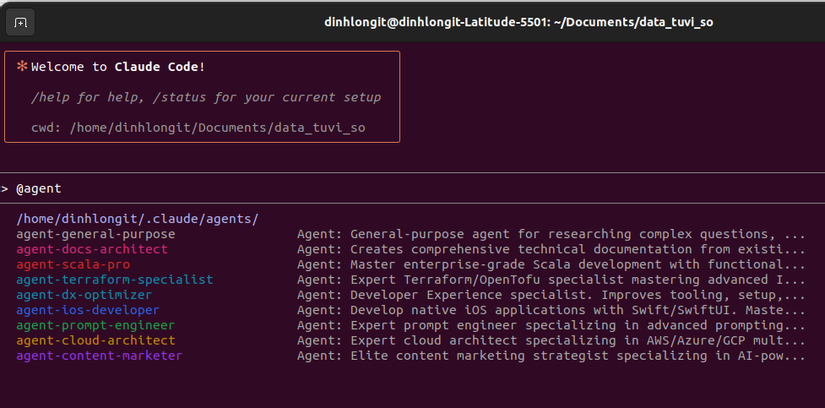Image resolution: width=825 pixels, height=408 pixels.
Task: Pick agent-terraform-specialist entry
Action: point(115,280)
